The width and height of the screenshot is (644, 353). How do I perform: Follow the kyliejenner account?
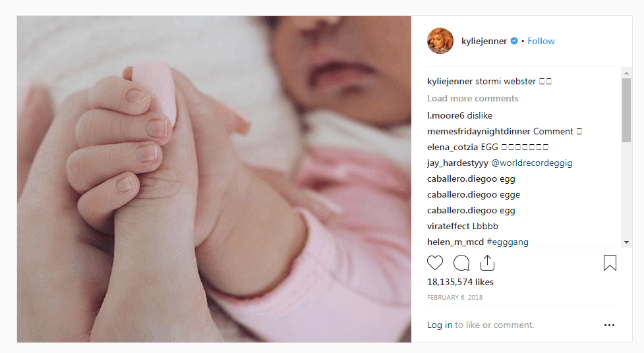point(541,41)
